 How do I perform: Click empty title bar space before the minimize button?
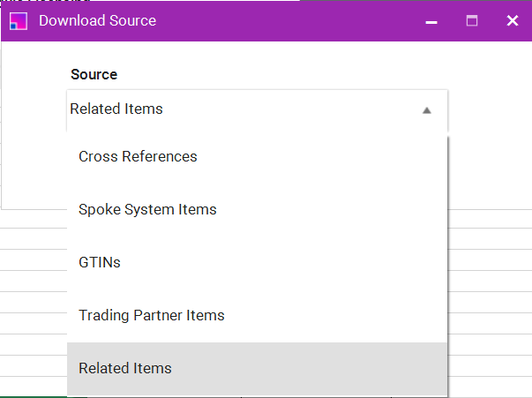coord(291,21)
